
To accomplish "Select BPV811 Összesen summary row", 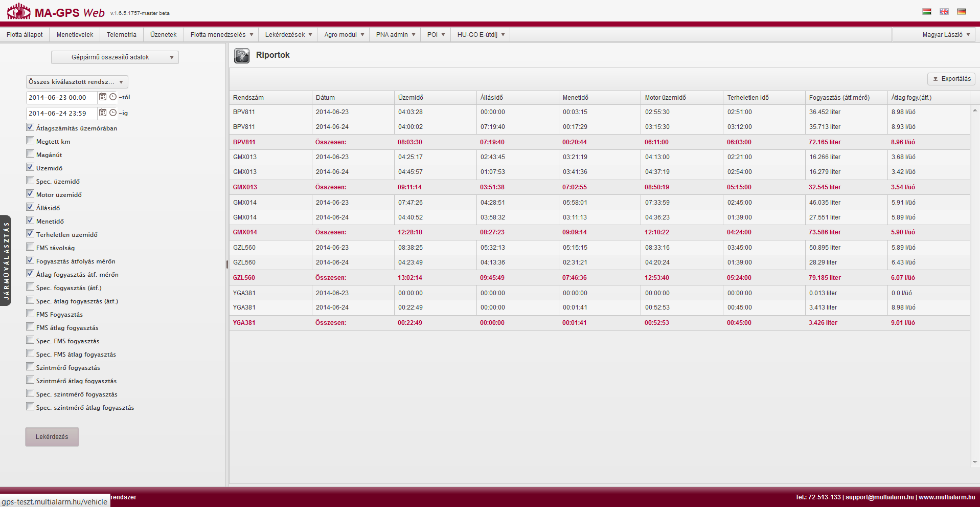I will (599, 142).
